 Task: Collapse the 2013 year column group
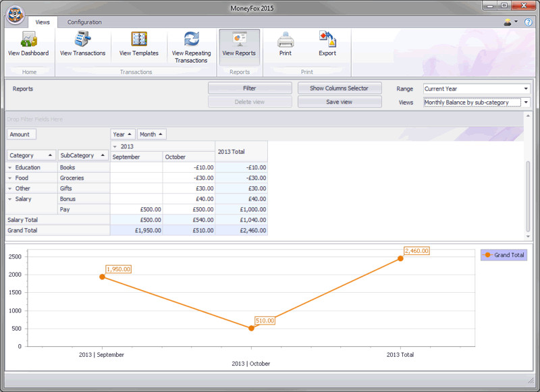click(115, 146)
